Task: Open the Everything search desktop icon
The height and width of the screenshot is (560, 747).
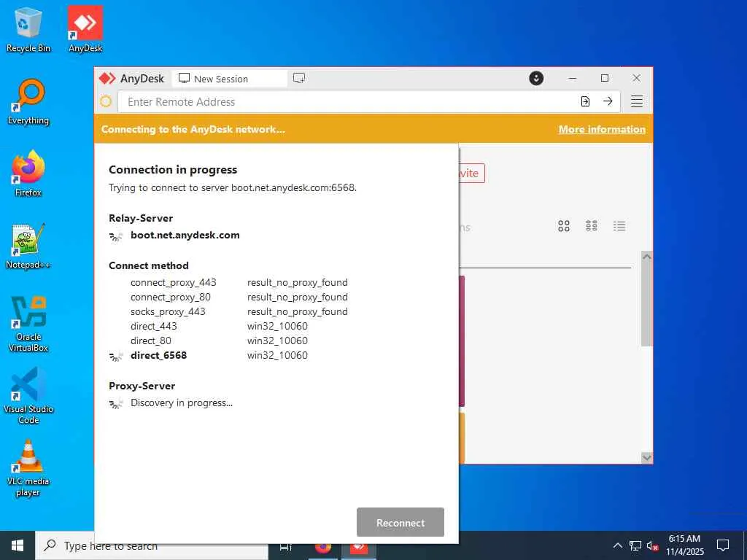Action: 28,102
